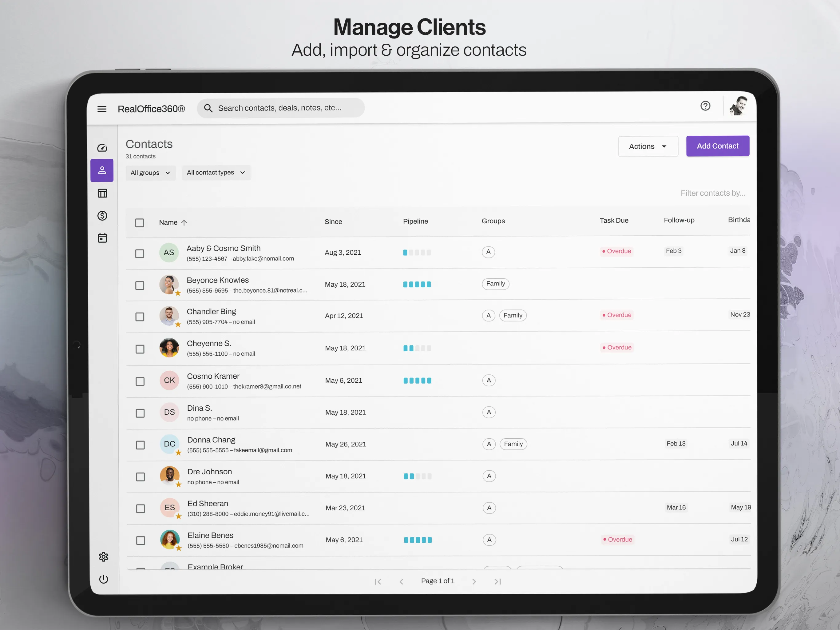840x630 pixels.
Task: Click Beyonce Knowles' avatar photo
Action: (169, 285)
